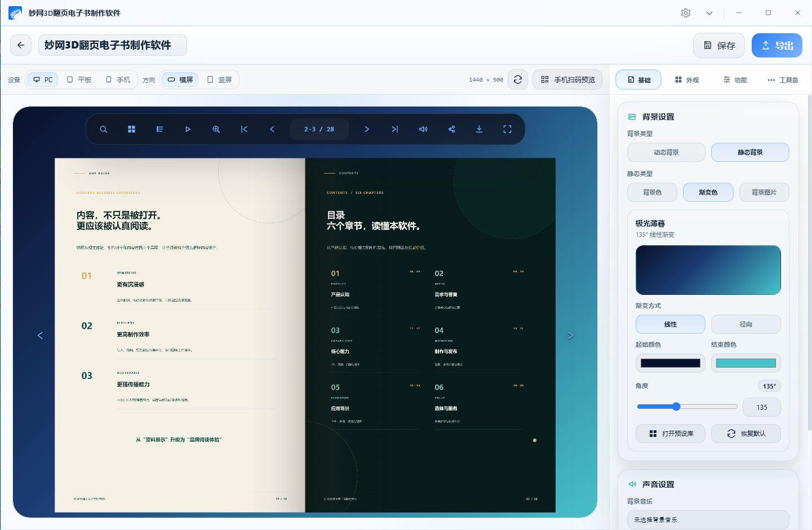Open the table of contents list icon
This screenshot has height=530, width=812.
click(159, 129)
